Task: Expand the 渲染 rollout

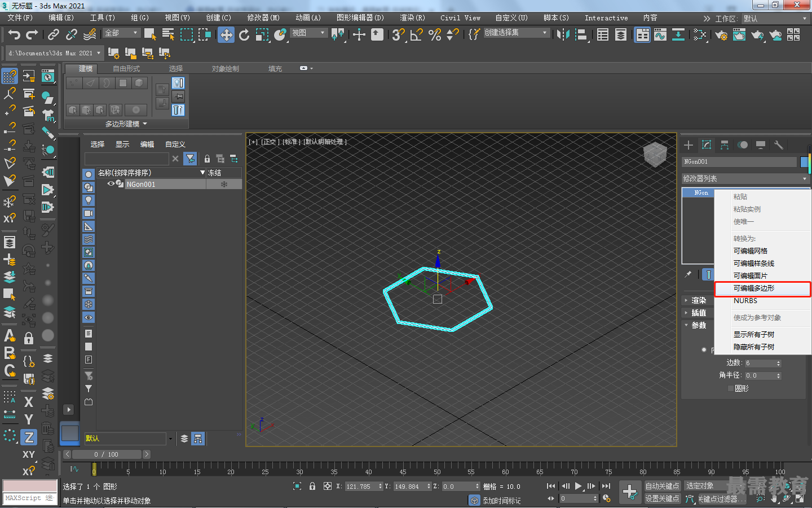Action: tap(699, 300)
